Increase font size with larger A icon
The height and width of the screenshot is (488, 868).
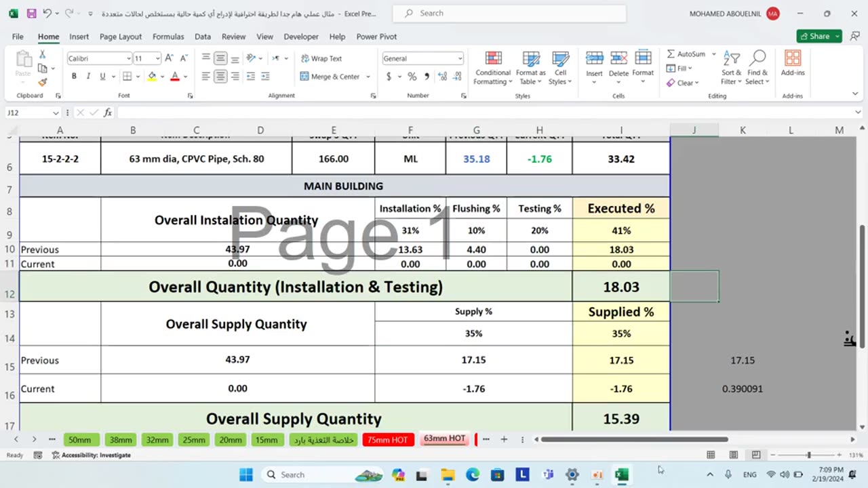tap(170, 58)
